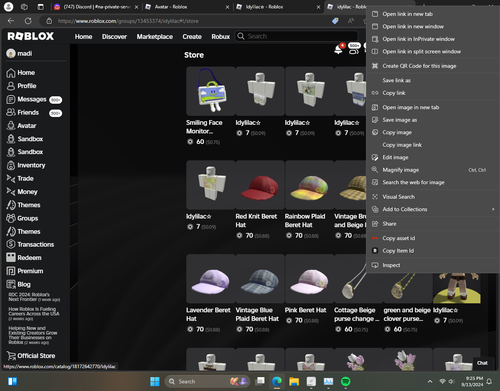Open green and beige clover purse link

[x=407, y=315]
